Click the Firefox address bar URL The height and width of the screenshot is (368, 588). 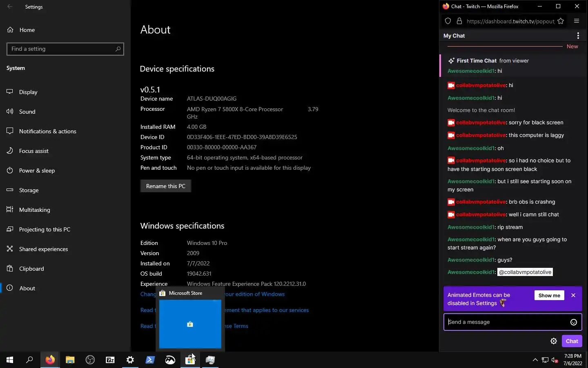coord(510,21)
